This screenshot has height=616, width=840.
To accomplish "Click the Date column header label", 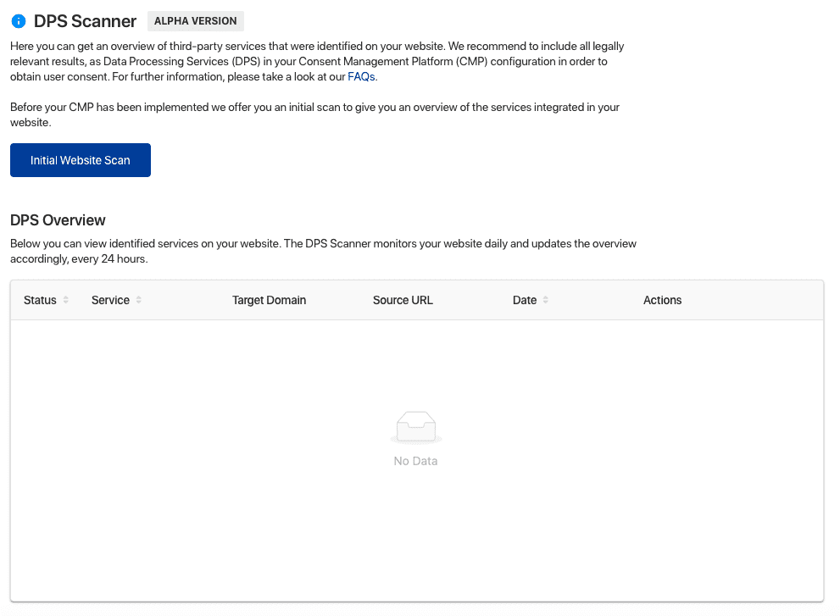I will pyautogui.click(x=525, y=300).
